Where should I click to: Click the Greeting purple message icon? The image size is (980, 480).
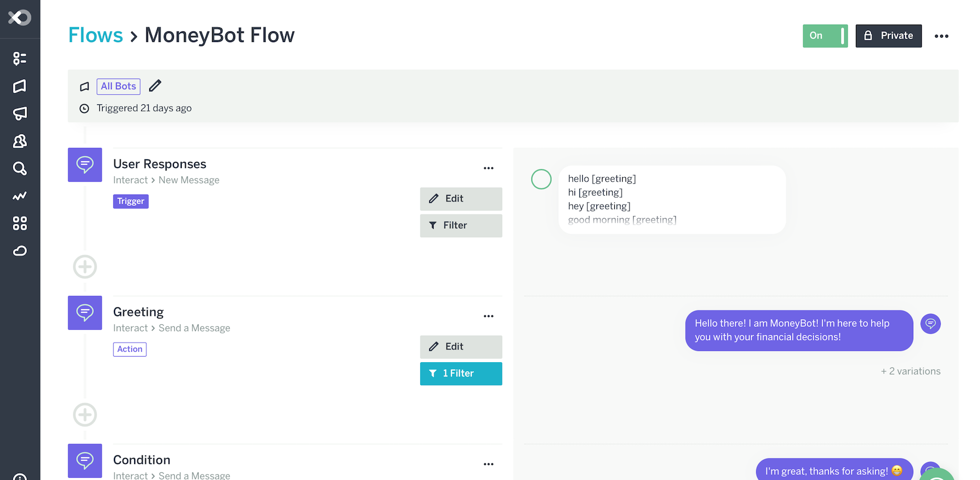pyautogui.click(x=85, y=313)
